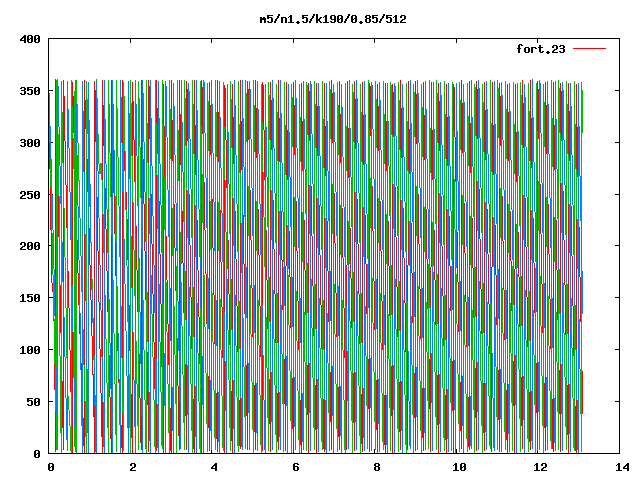Click x-axis label 12

click(x=541, y=467)
